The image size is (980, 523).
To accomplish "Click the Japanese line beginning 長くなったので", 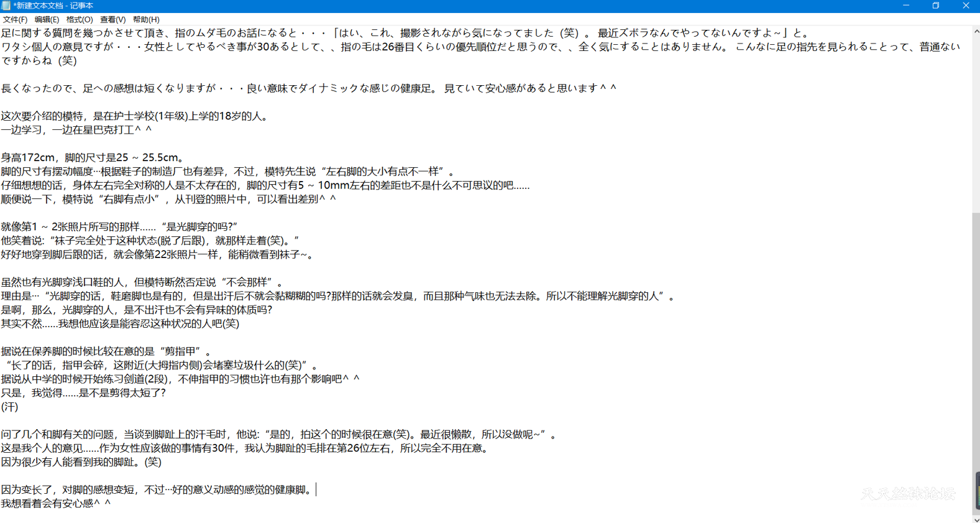I will click(249, 88).
